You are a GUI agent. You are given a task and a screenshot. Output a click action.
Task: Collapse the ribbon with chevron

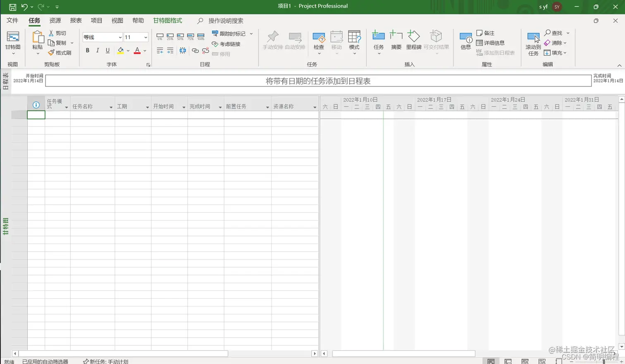(x=619, y=65)
